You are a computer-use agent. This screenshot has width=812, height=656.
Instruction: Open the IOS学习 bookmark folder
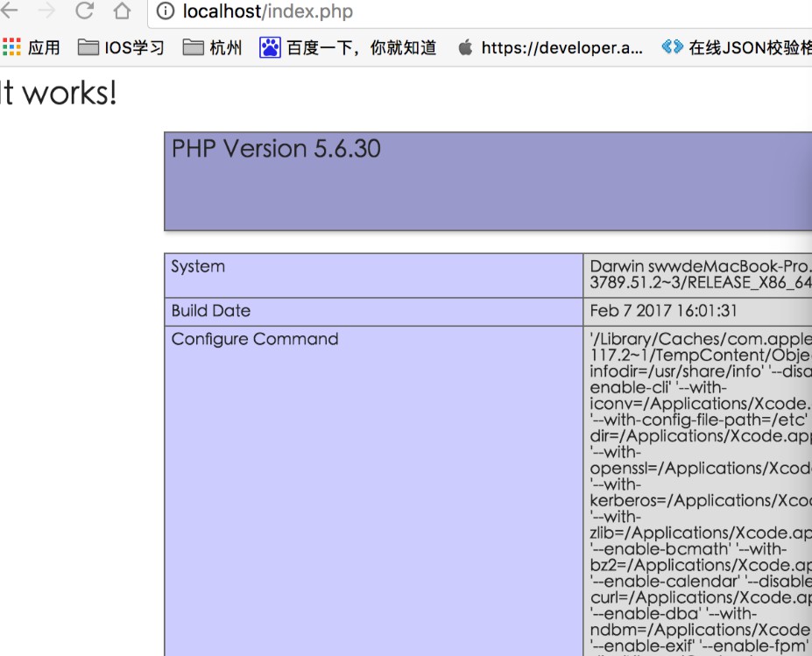pos(121,47)
